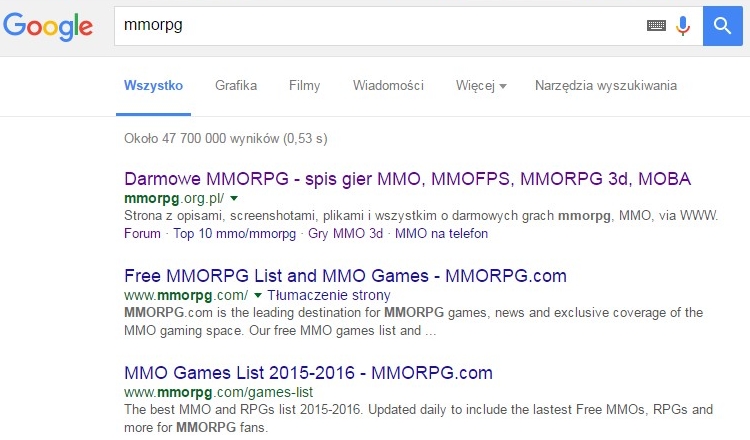
Task: Open Darmowe MMORPG spis gier result
Action: [408, 179]
